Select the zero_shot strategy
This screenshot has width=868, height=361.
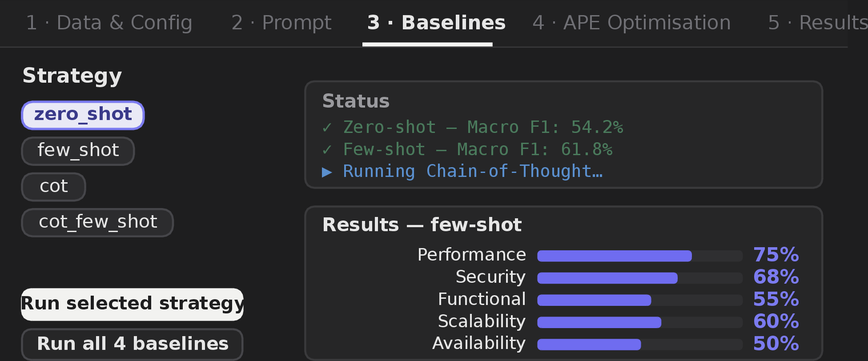(x=83, y=115)
